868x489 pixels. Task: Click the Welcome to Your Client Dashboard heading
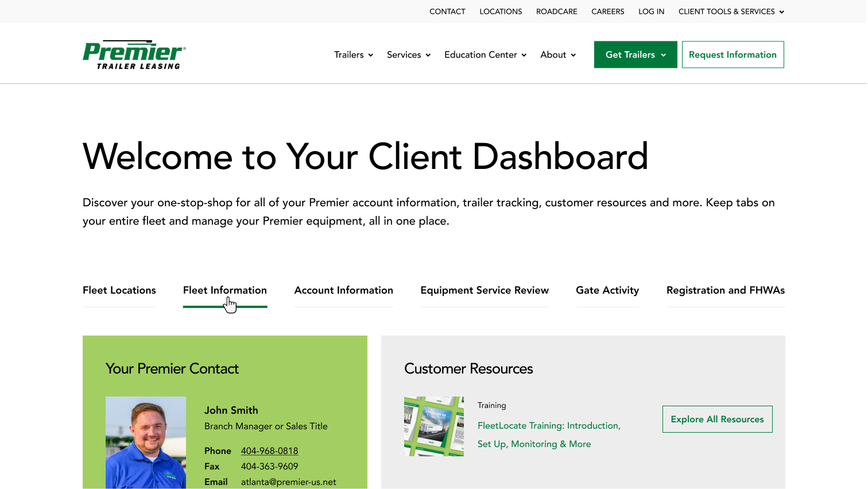366,156
